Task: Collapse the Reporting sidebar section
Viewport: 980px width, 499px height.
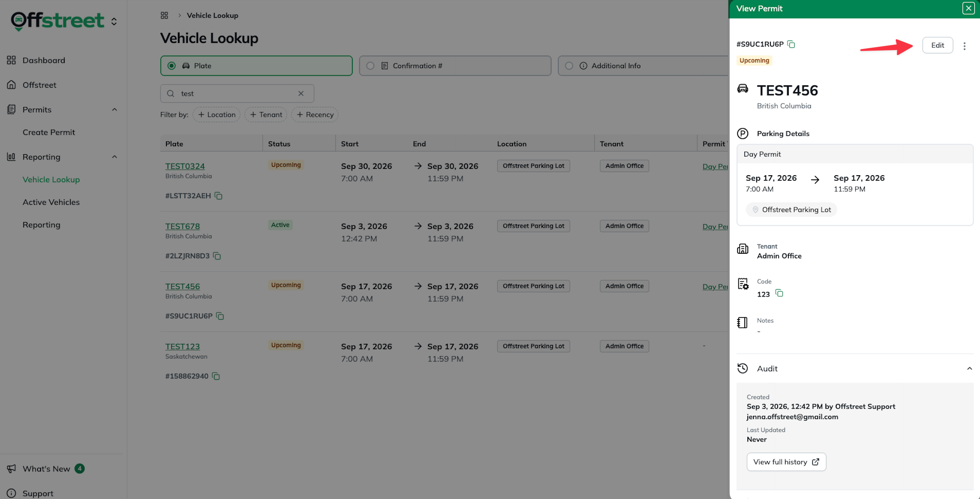Action: [114, 157]
